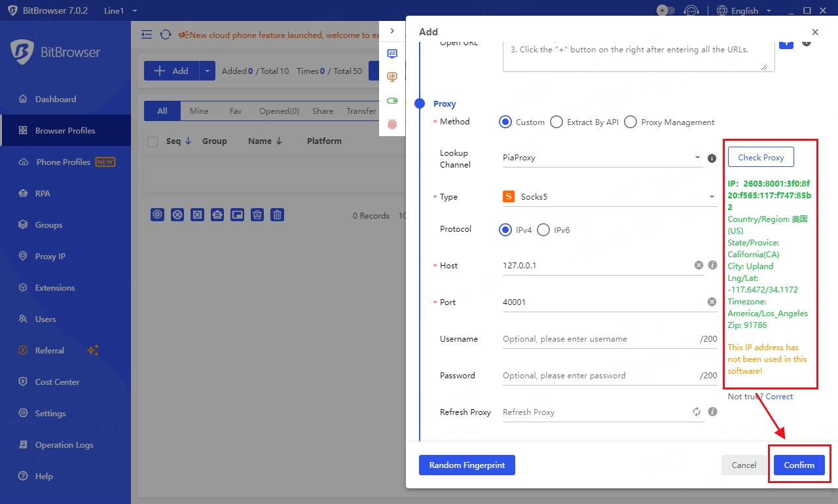Collapse the sidebar with the menu-fold icon
The image size is (838, 504).
147,35
